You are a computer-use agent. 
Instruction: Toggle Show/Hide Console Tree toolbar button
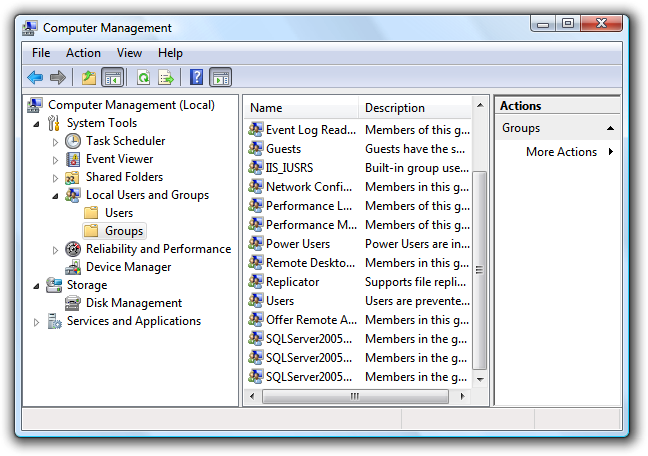[x=113, y=77]
